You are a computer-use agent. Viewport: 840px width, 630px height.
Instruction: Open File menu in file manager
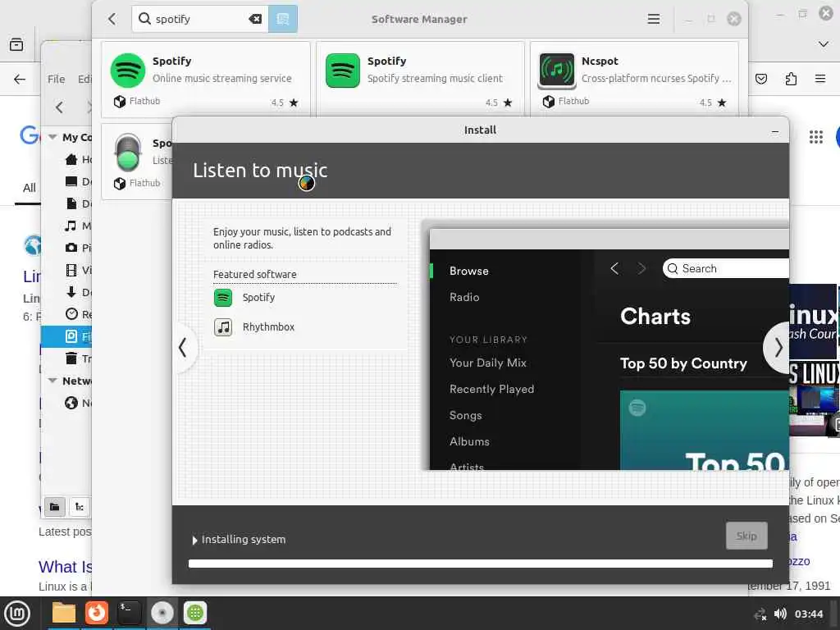tap(57, 80)
